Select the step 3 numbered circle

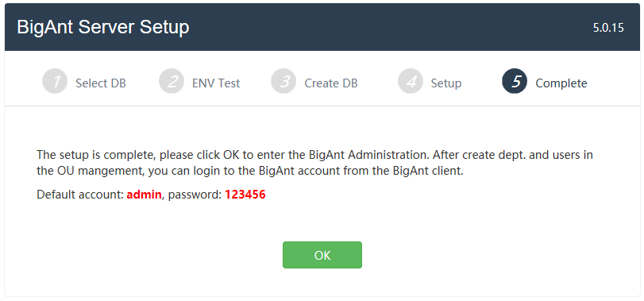tap(283, 81)
